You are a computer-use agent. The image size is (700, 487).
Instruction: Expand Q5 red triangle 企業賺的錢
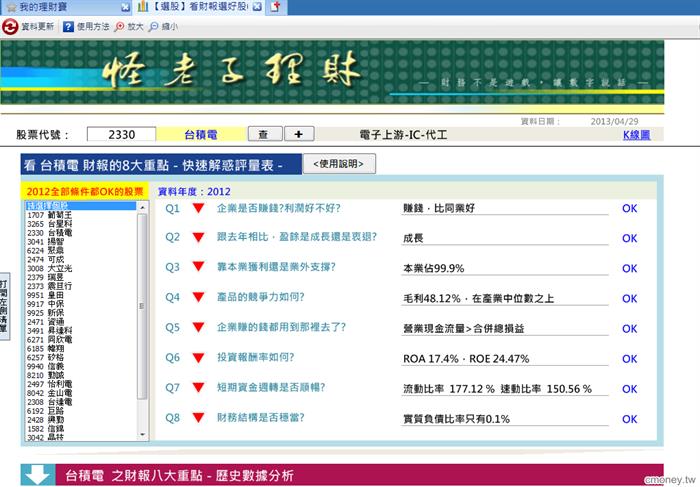(x=199, y=327)
